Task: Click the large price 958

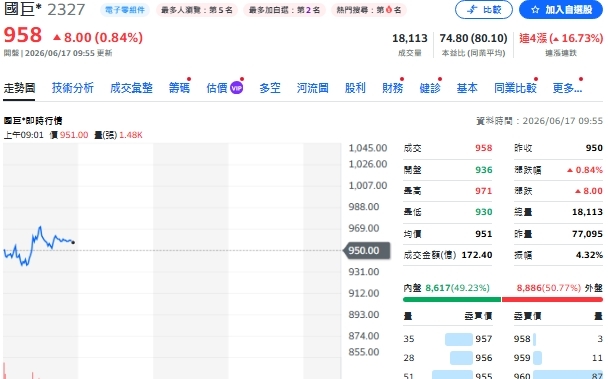Action: click(x=22, y=35)
